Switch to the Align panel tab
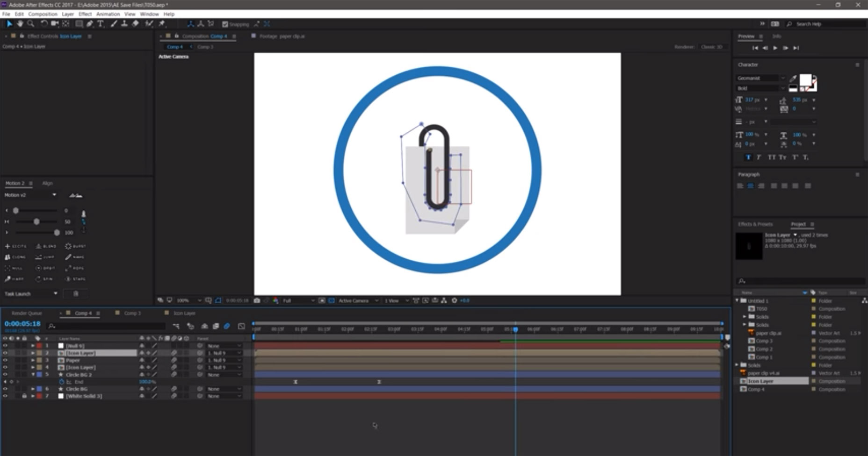The image size is (868, 456). click(47, 183)
